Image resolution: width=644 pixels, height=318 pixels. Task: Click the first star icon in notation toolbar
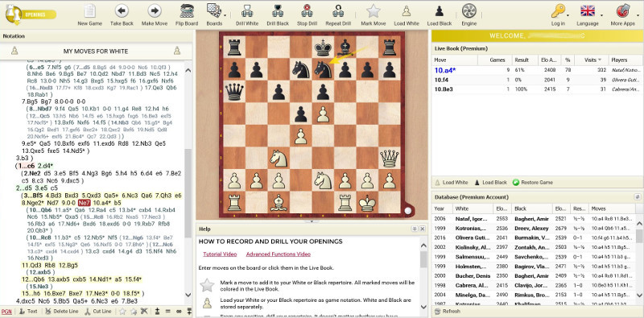click(122, 312)
